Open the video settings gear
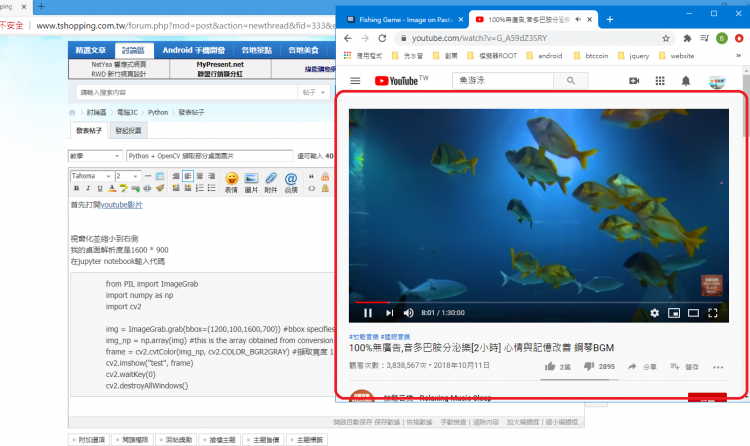The height and width of the screenshot is (446, 750). (654, 313)
